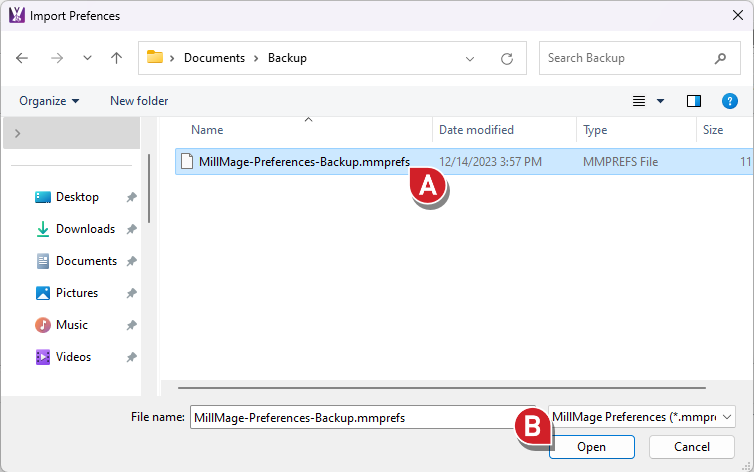Expand the file type filter dropdown
Viewport: 754px width, 472px height.
[641, 417]
